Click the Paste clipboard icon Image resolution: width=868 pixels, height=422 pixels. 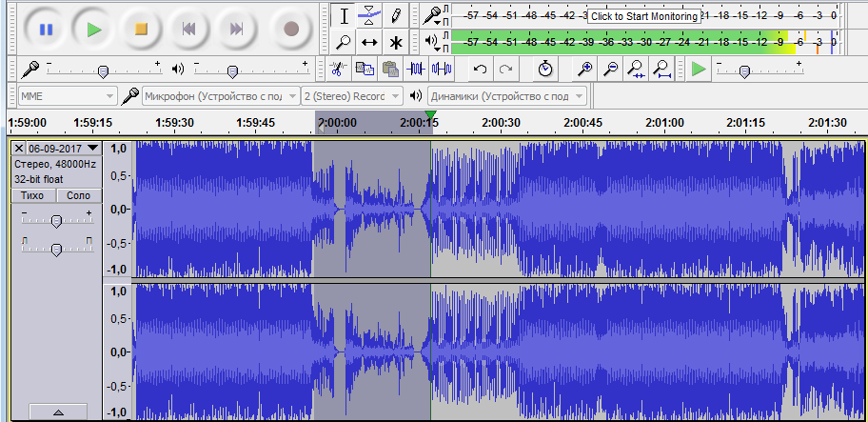390,70
